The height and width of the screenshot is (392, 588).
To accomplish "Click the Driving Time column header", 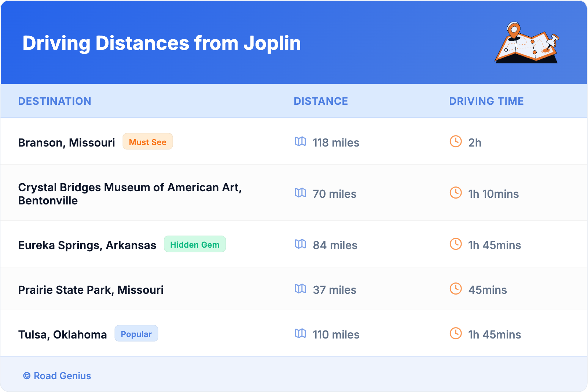I will tap(486, 101).
